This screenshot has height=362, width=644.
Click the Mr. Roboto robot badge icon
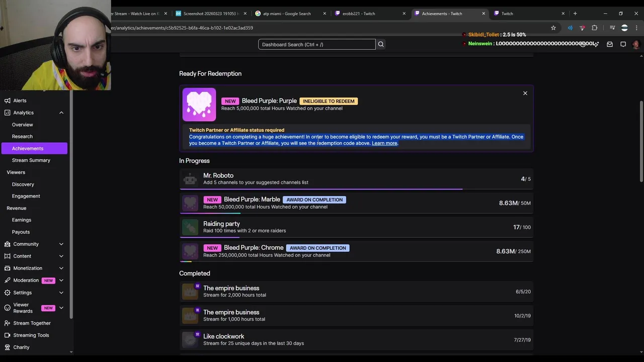point(190,179)
